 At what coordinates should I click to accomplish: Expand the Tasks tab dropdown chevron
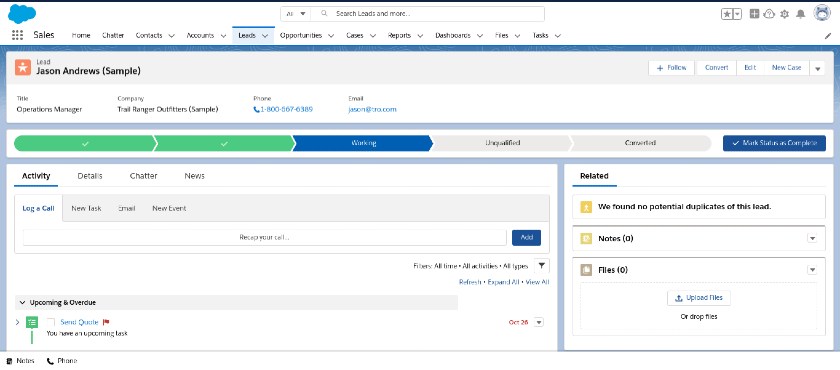(x=558, y=36)
